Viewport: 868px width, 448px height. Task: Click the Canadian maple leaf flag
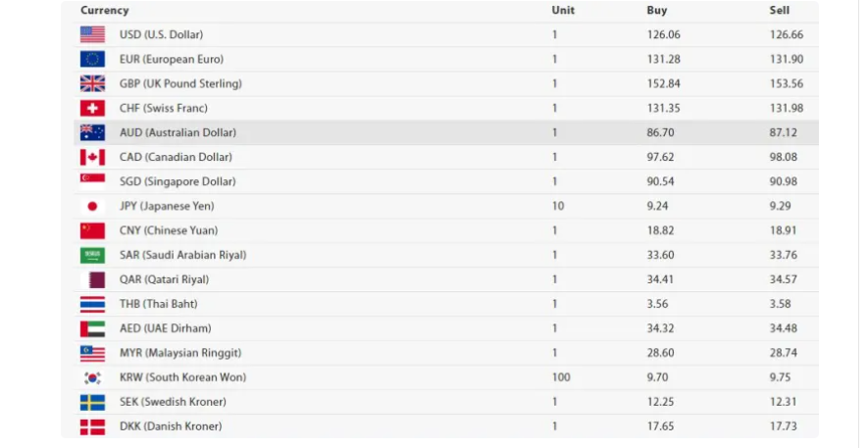point(92,157)
